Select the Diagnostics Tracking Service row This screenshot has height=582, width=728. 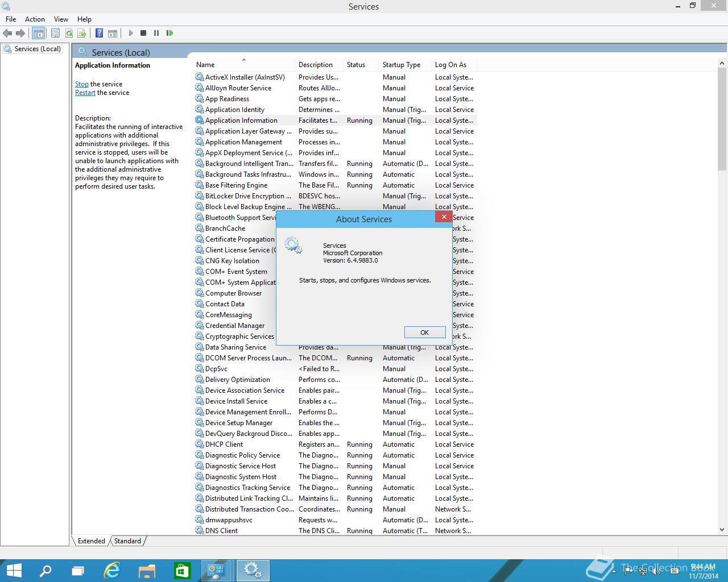336,488
